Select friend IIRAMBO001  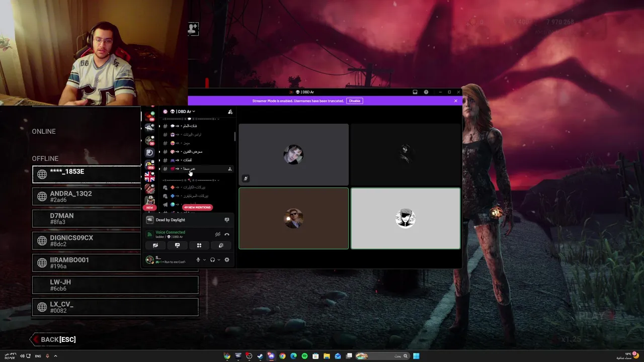click(87, 263)
